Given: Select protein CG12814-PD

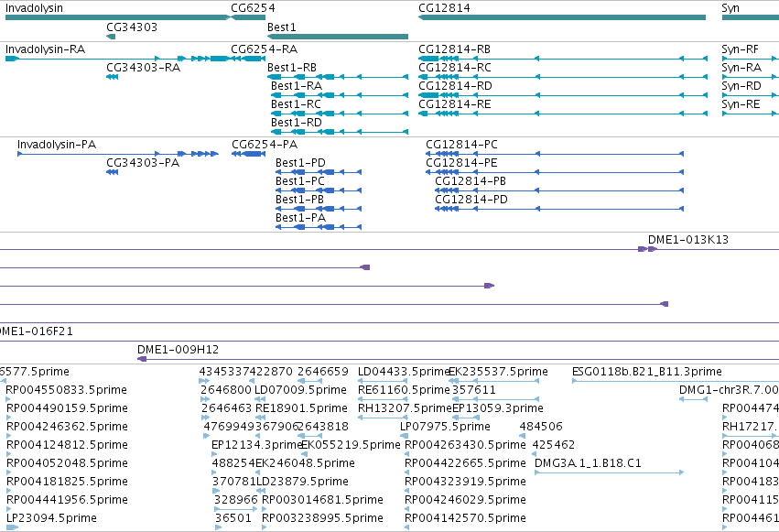Looking at the screenshot, I should coord(559,209).
